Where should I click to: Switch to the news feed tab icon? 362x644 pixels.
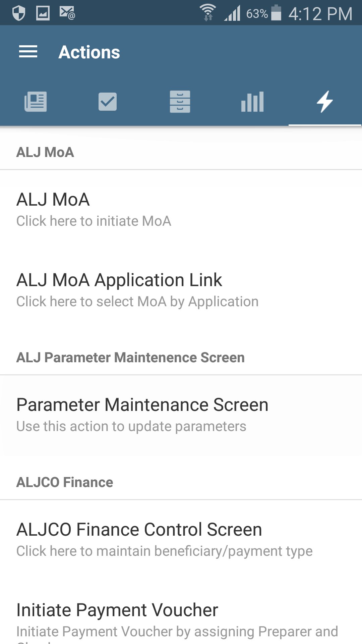(x=36, y=102)
